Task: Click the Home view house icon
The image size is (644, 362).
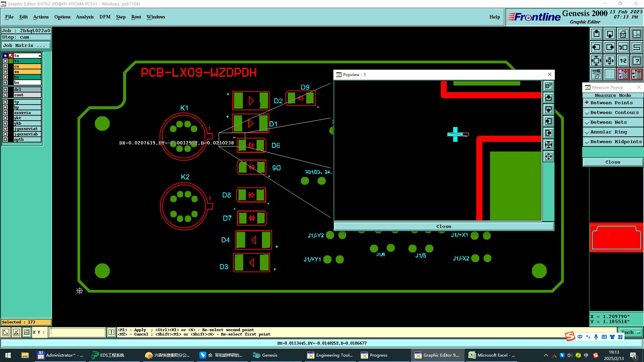Action: tap(623, 34)
